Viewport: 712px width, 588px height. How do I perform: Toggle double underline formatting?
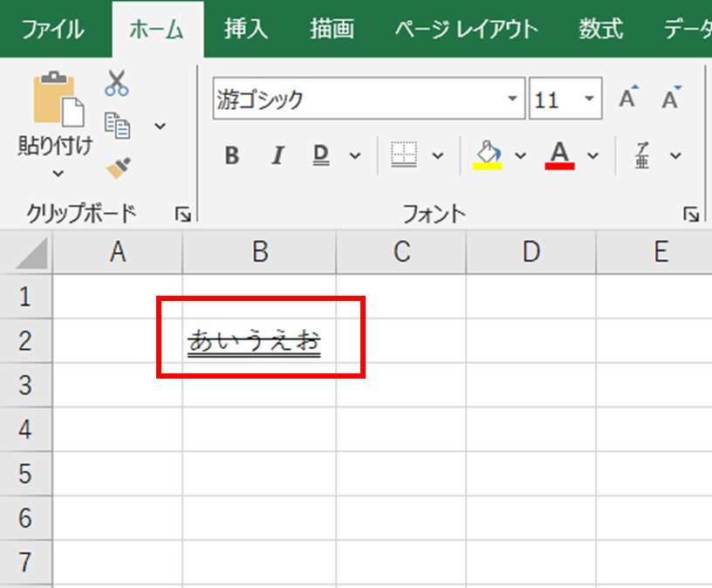[x=321, y=155]
